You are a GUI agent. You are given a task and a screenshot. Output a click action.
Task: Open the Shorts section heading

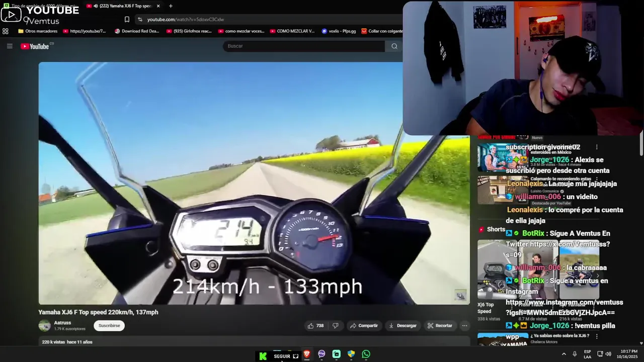pyautogui.click(x=492, y=229)
